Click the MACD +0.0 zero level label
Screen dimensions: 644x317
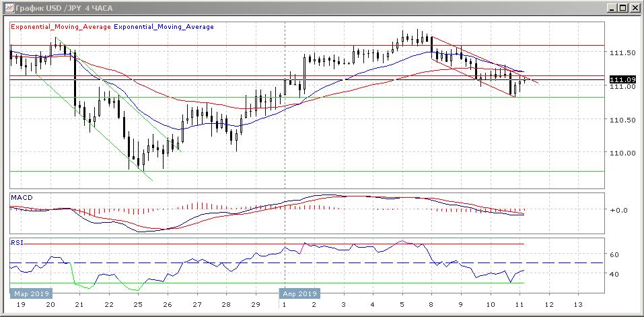[618, 210]
